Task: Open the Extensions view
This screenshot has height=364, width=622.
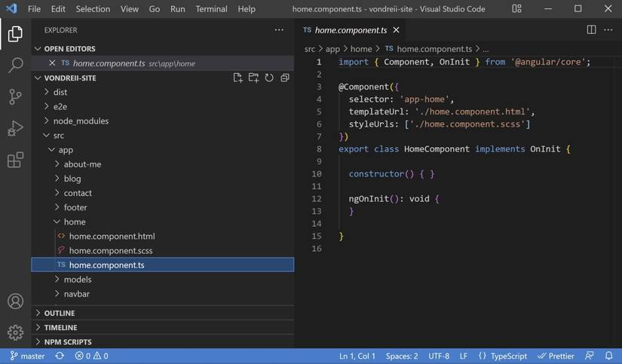Action: [x=15, y=160]
